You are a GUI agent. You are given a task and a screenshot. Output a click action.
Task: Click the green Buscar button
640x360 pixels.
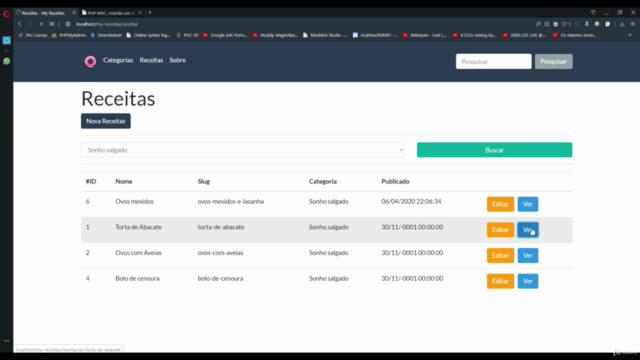pos(494,150)
